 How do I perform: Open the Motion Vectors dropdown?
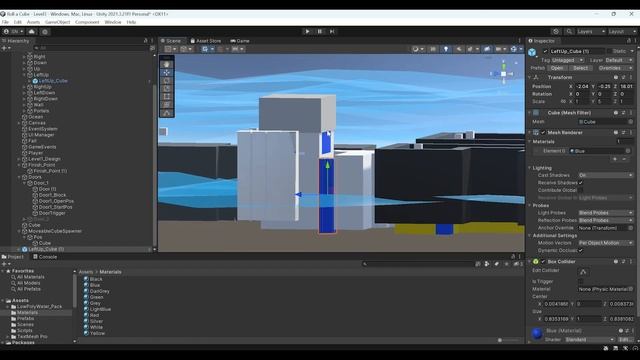click(606, 243)
